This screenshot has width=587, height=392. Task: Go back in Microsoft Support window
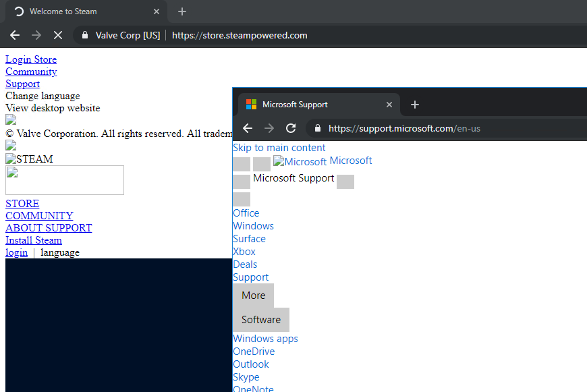248,128
